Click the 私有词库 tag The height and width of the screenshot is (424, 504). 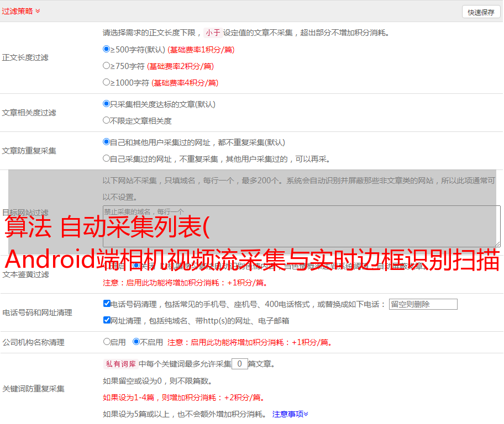(120, 364)
